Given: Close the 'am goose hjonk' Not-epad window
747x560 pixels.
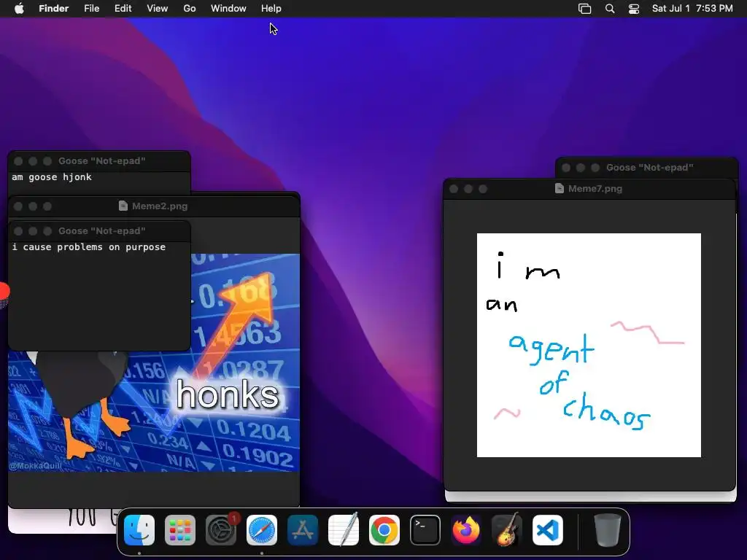Looking at the screenshot, I should point(18,161).
